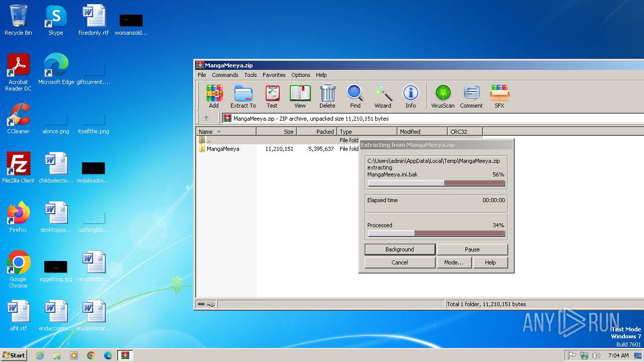The width and height of the screenshot is (644, 362).
Task: Select alfit.rtf desktop file
Action: (x=18, y=316)
